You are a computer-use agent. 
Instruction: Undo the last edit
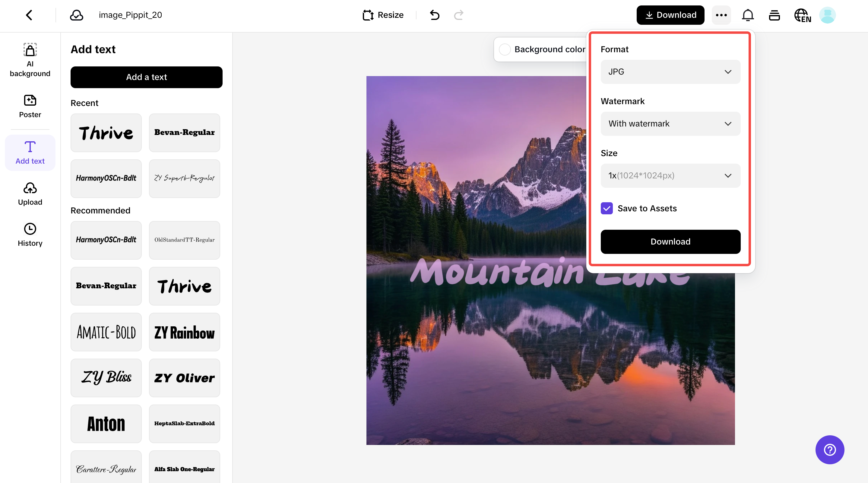[434, 15]
